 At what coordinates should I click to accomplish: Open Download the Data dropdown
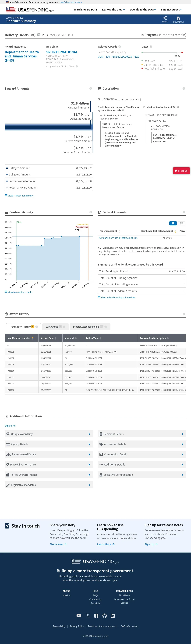[x=143, y=10]
